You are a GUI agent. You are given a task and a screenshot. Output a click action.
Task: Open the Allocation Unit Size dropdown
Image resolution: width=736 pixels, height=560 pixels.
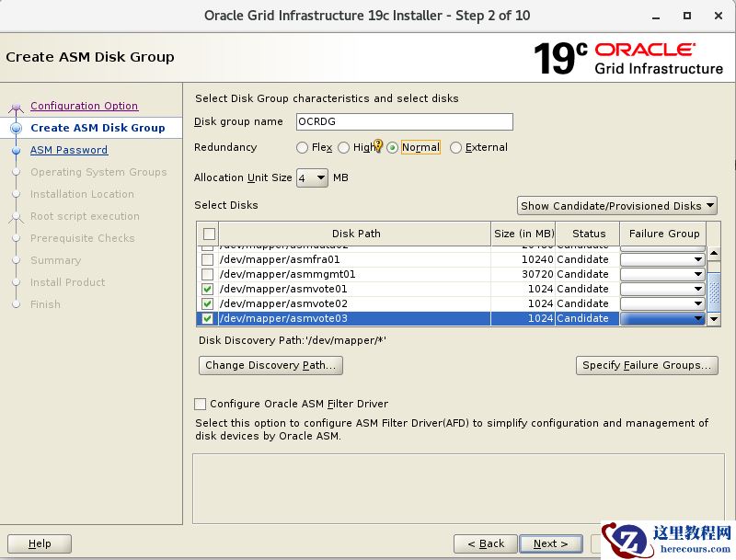click(312, 177)
